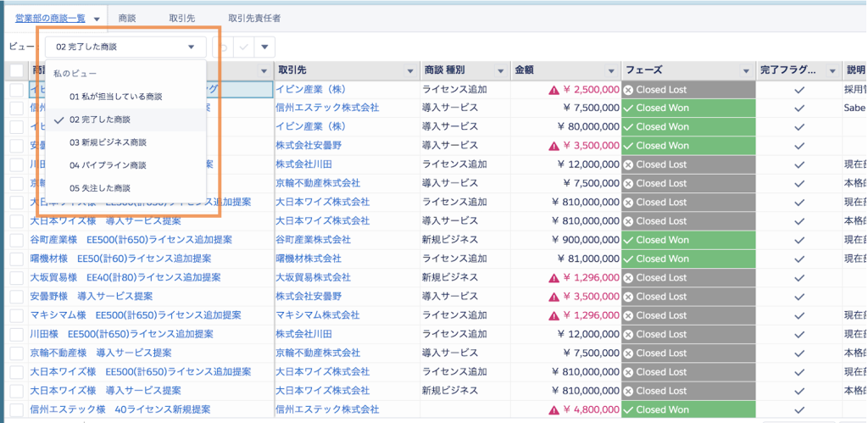Select 05 失注した商談 view option
Screen dimensions: 868x423
click(100, 187)
